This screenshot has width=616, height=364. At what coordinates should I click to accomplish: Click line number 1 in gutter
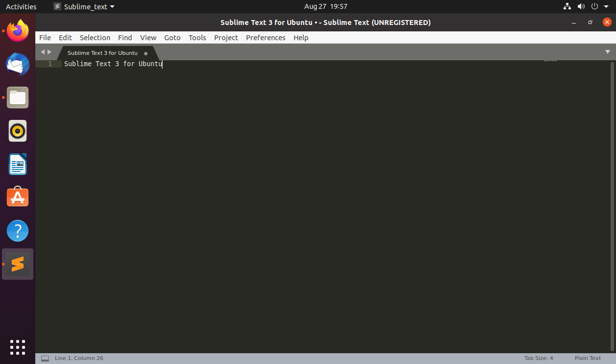tap(50, 64)
